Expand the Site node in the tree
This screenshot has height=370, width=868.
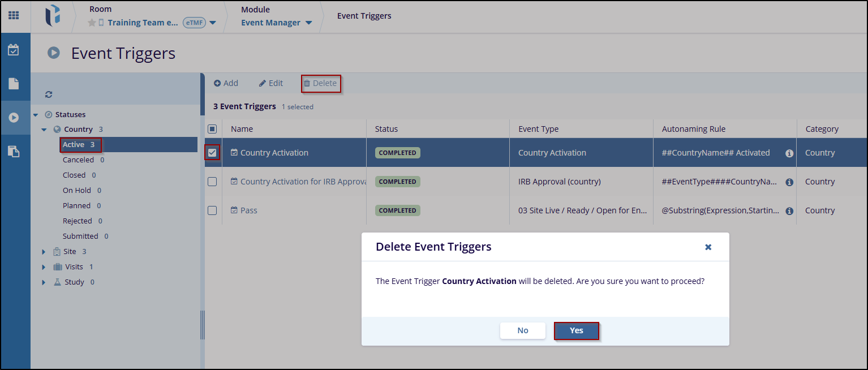point(44,252)
